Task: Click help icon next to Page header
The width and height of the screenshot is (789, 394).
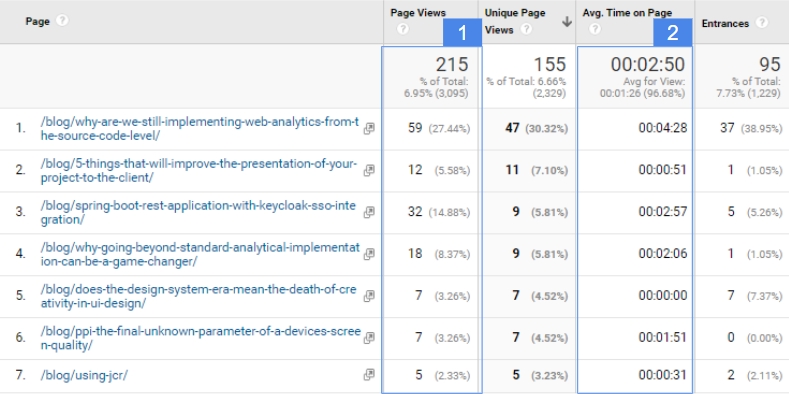Action: point(62,21)
